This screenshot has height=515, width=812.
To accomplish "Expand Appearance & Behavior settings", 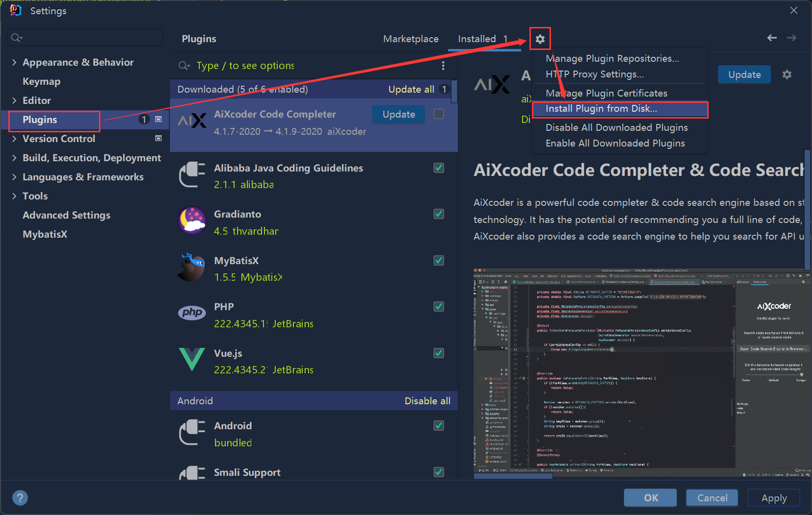I will [x=14, y=62].
